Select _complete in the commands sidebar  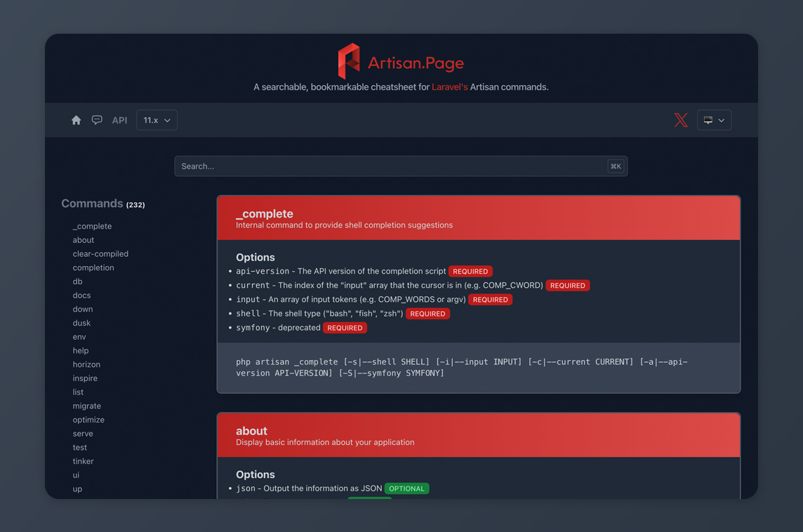point(92,226)
